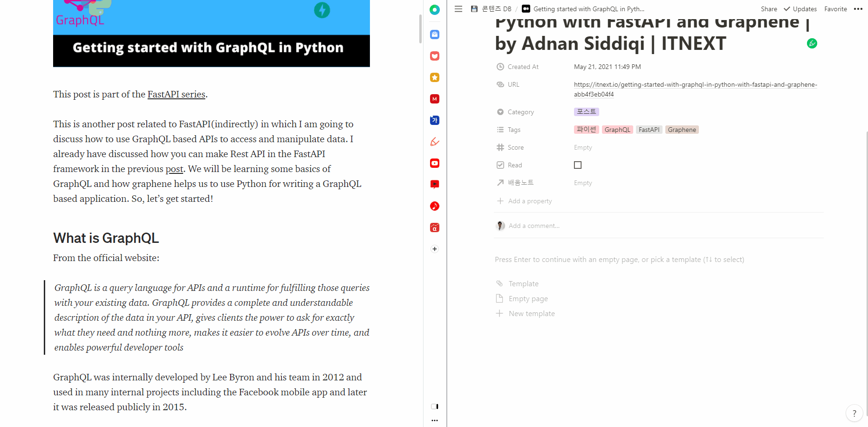The width and height of the screenshot is (868, 427).
Task: Click the 'What is GraphQL' heading
Action: [x=106, y=238]
